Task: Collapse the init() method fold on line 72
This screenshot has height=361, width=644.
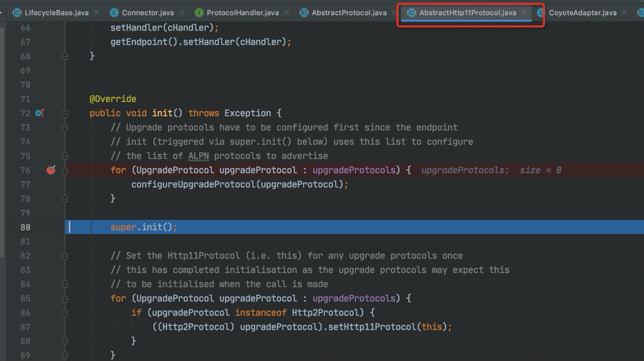Action: (65, 114)
